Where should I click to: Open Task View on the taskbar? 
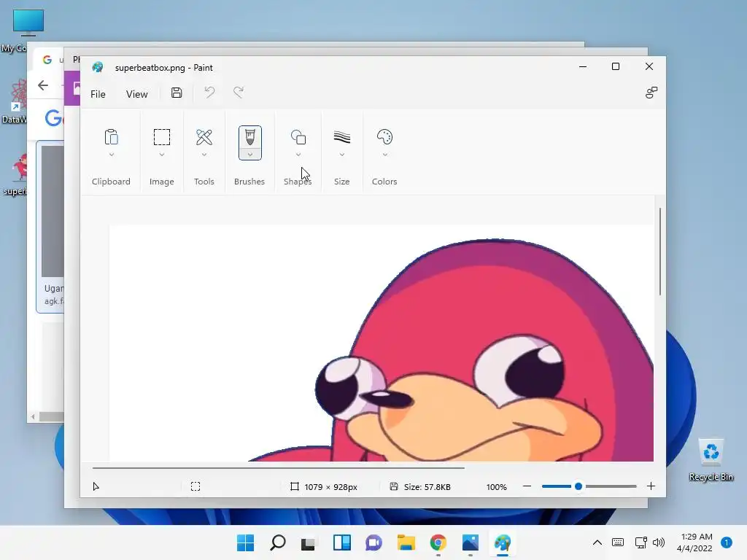309,542
